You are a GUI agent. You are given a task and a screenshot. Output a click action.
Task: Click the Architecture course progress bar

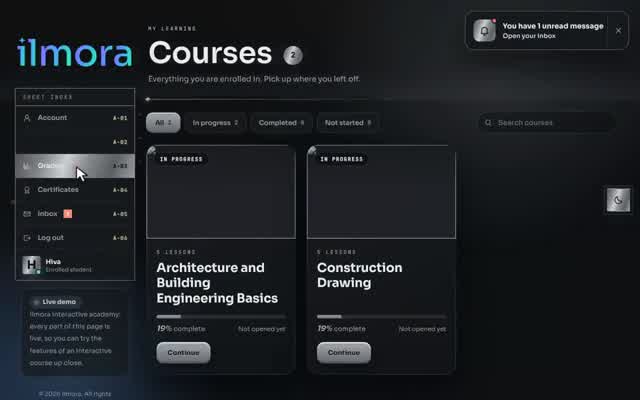pos(221,316)
